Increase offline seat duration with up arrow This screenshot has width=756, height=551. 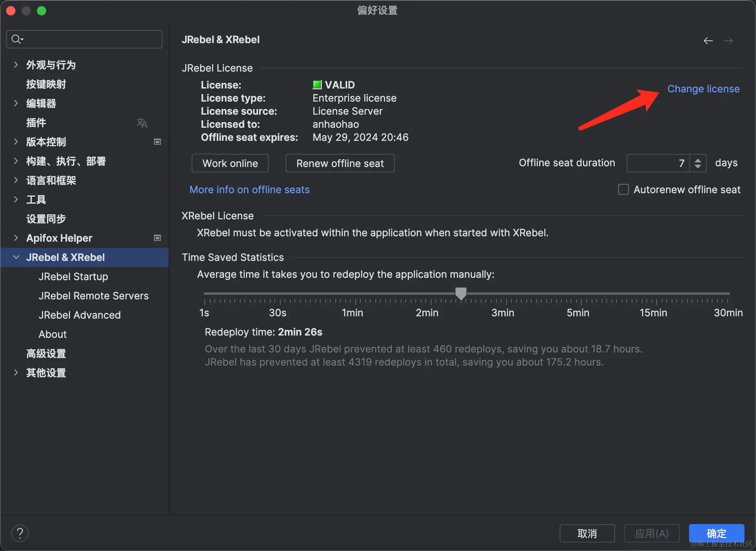click(x=697, y=160)
